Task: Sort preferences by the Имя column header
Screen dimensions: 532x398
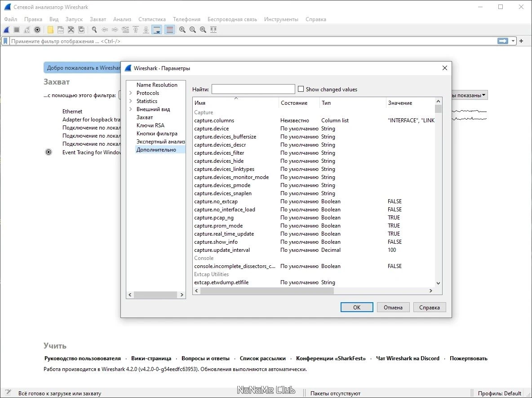Action: (236, 103)
